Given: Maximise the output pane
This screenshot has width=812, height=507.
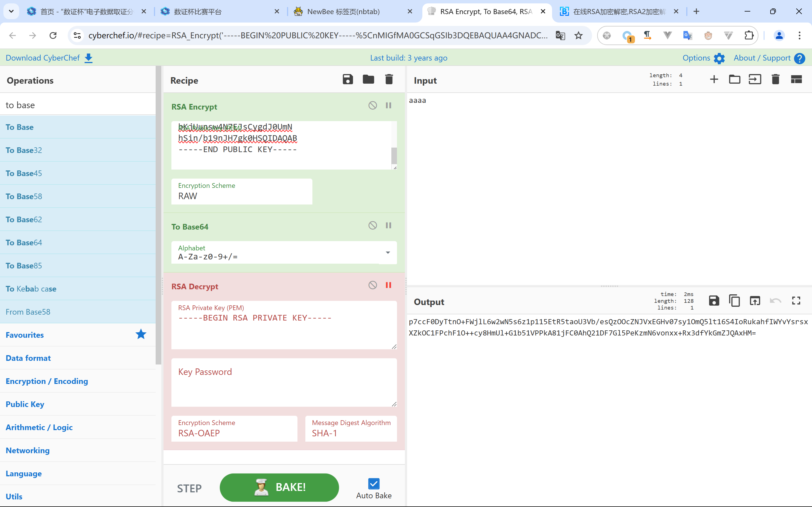Looking at the screenshot, I should pos(796,301).
